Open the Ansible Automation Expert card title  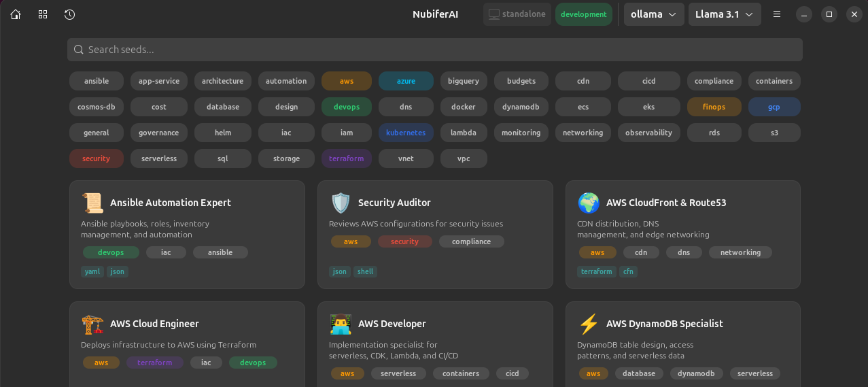(x=171, y=203)
